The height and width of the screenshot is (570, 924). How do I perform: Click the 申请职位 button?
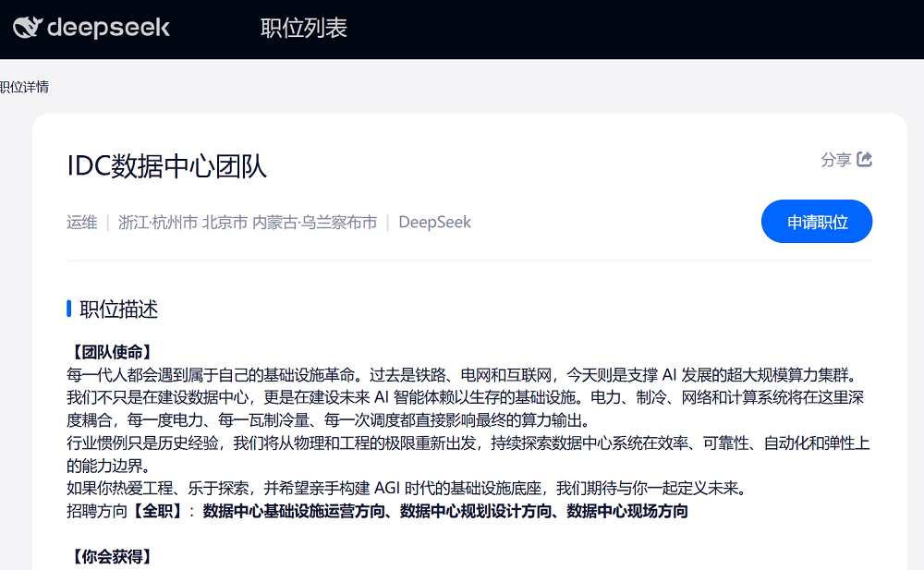[x=817, y=222]
